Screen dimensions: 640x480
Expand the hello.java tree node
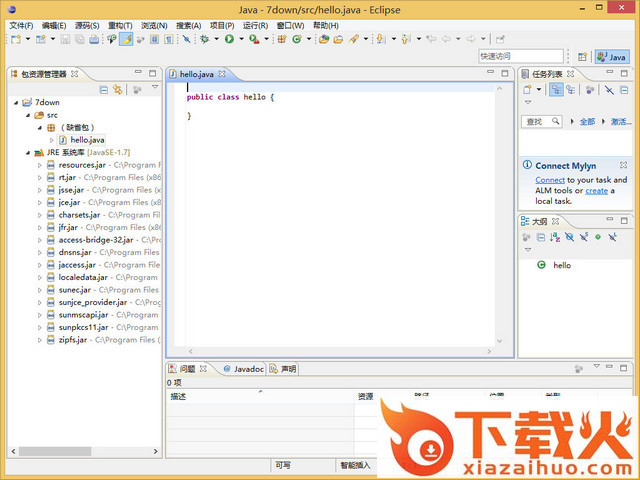(x=51, y=140)
